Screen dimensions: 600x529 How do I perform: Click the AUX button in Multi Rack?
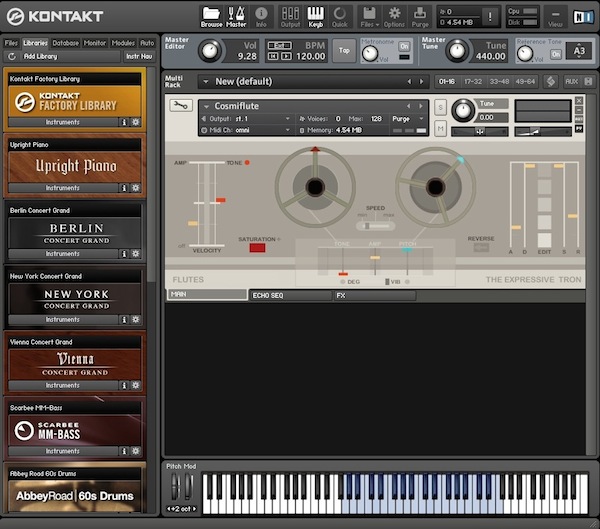(571, 81)
